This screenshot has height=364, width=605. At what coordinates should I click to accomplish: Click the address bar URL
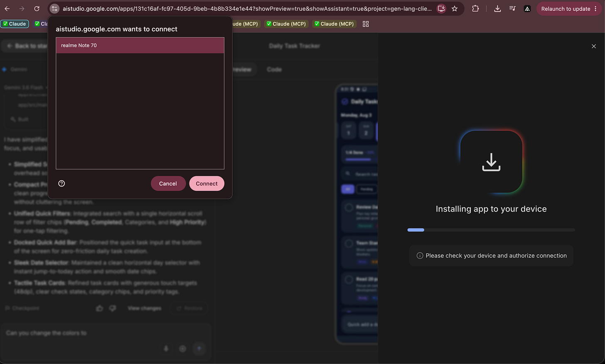click(247, 9)
